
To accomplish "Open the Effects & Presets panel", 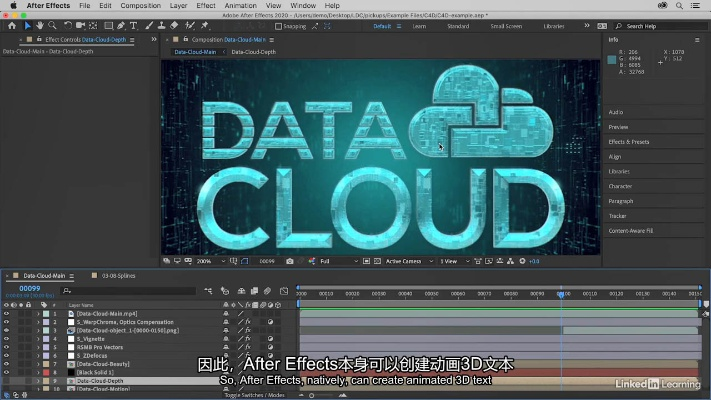I will coord(629,142).
